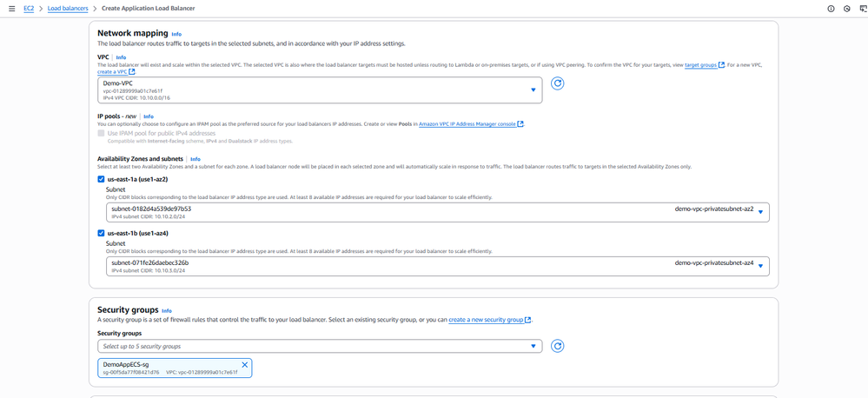Uncheck us-east-1b availability zone
The width and height of the screenshot is (868, 398).
point(101,232)
